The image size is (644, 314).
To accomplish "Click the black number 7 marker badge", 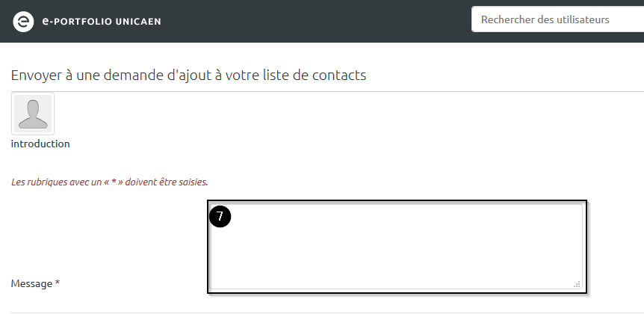I will pos(220,217).
